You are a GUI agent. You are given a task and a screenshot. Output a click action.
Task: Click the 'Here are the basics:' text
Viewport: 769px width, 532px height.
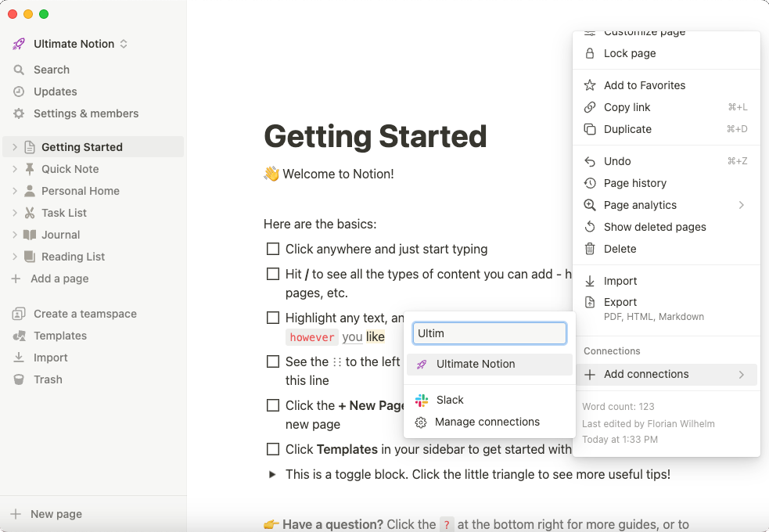tap(320, 224)
